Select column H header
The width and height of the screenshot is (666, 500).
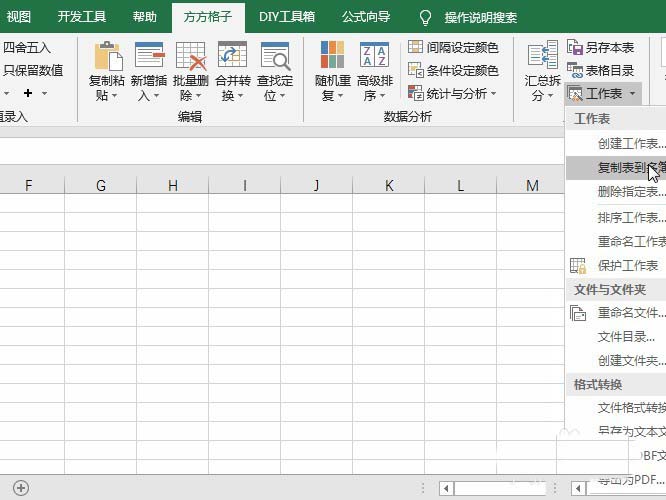tap(172, 185)
